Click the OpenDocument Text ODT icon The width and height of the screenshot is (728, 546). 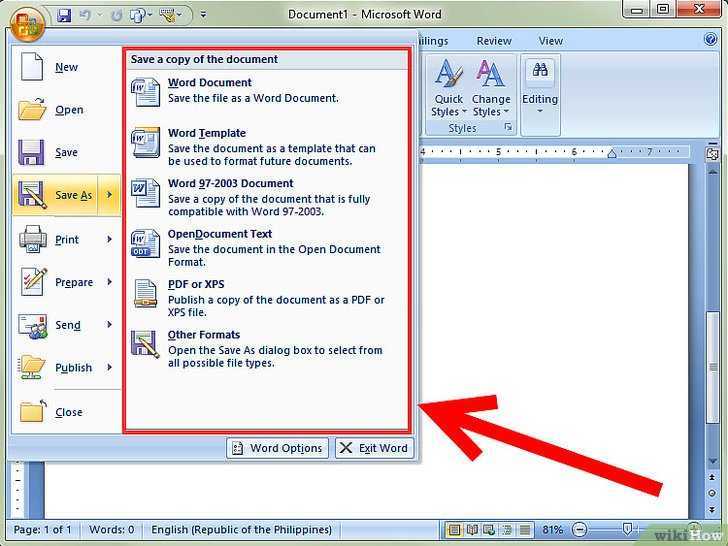[x=145, y=243]
